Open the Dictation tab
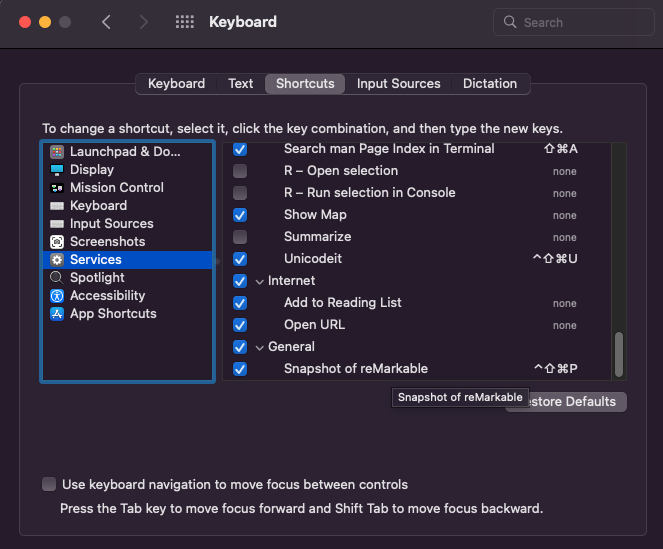This screenshot has height=549, width=663. pyautogui.click(x=490, y=84)
